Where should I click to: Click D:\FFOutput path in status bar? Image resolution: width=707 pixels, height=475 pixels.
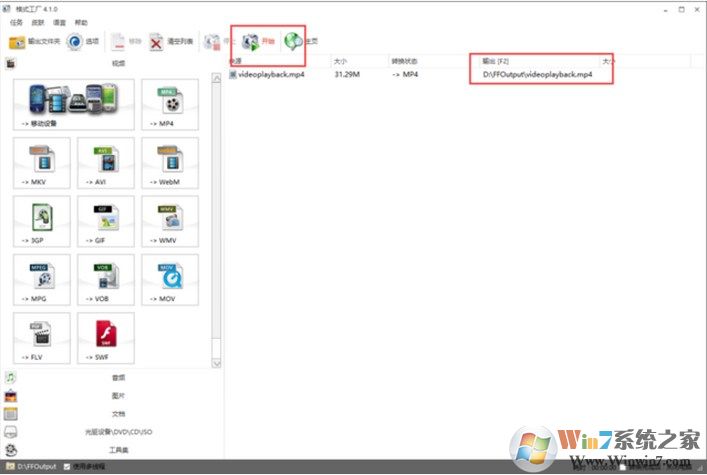[37, 467]
